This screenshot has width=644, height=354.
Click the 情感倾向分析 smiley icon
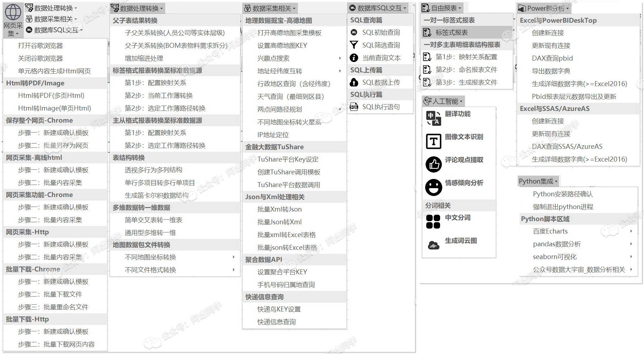[x=433, y=187]
